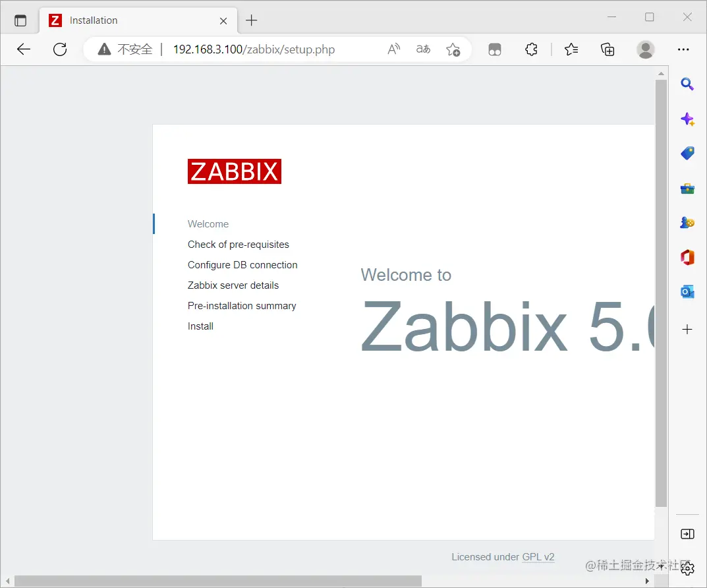Click the scroll right arrow

click(647, 581)
